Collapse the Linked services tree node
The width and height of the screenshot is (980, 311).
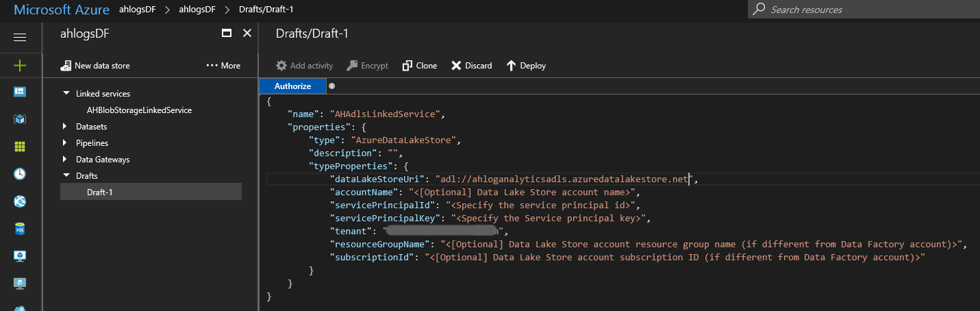pos(66,93)
